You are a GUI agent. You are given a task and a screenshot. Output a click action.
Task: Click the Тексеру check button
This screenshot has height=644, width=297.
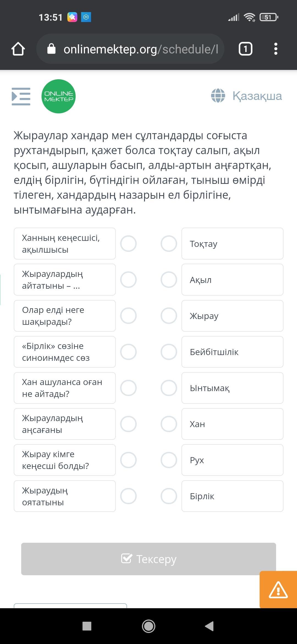(148, 559)
